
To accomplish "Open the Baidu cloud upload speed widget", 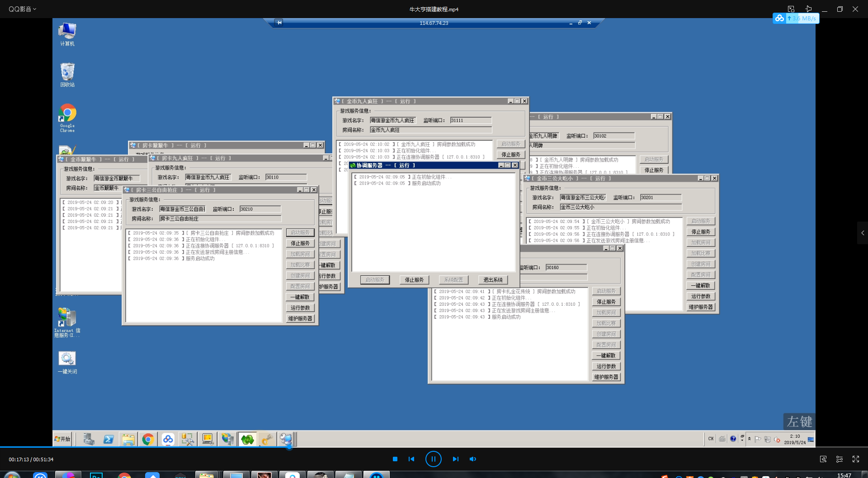I will point(796,19).
